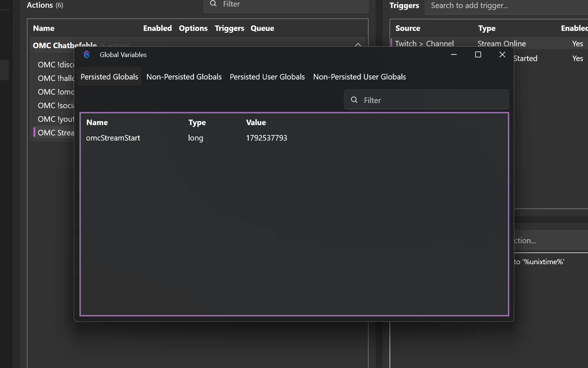Image resolution: width=588 pixels, height=368 pixels.
Task: Click the search icon in Actions filter
Action: pyautogui.click(x=213, y=4)
